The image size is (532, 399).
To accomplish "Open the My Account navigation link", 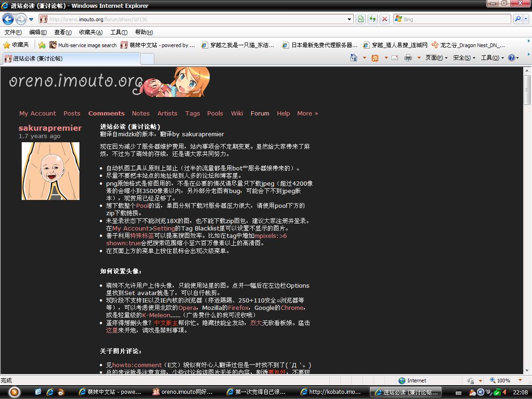I will [x=38, y=113].
